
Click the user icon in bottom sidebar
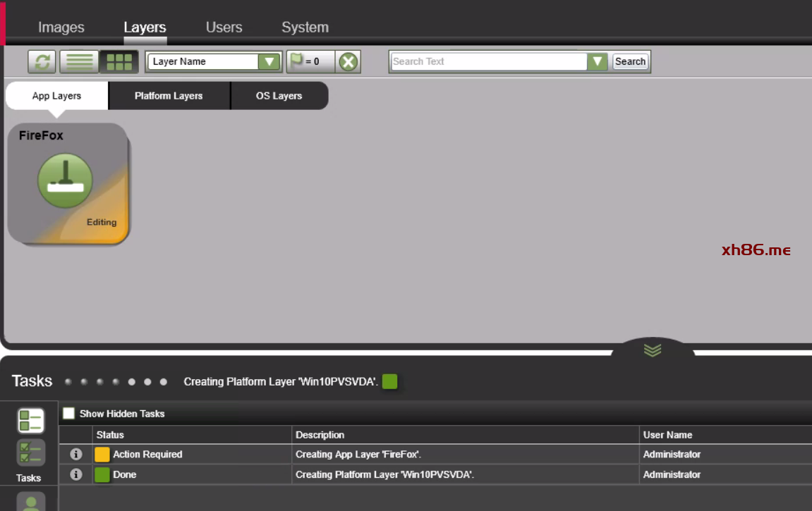tap(30, 502)
